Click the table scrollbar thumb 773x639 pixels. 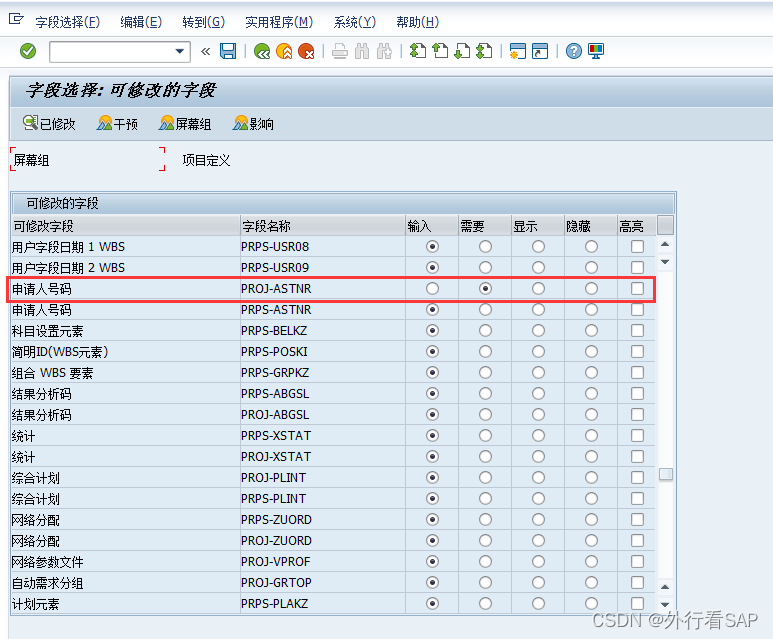(666, 474)
